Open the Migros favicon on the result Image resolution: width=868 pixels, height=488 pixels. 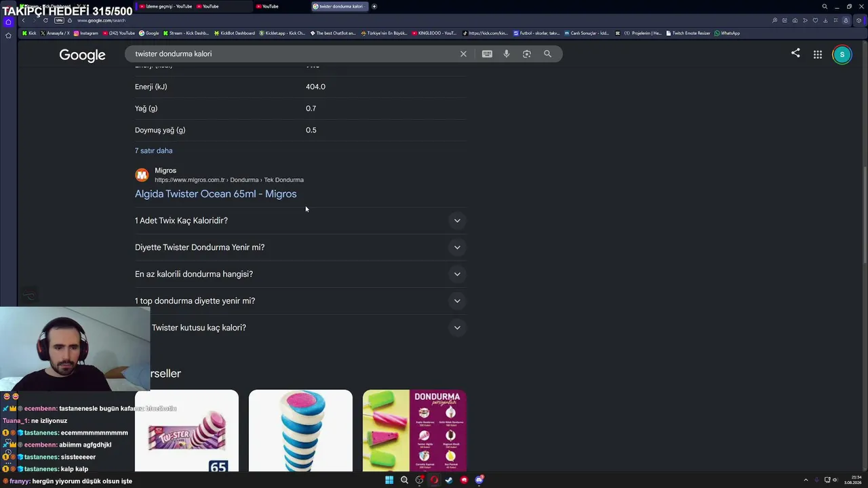tap(142, 175)
